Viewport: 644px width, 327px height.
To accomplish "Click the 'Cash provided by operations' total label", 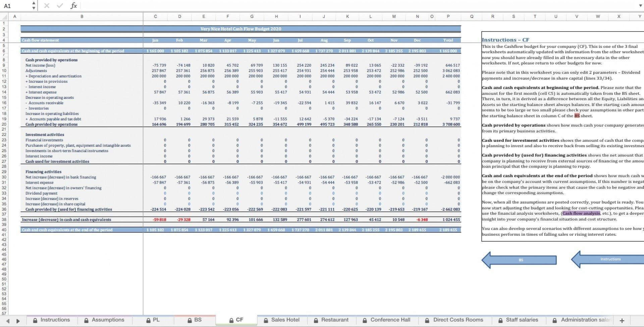I will click(x=51, y=124).
